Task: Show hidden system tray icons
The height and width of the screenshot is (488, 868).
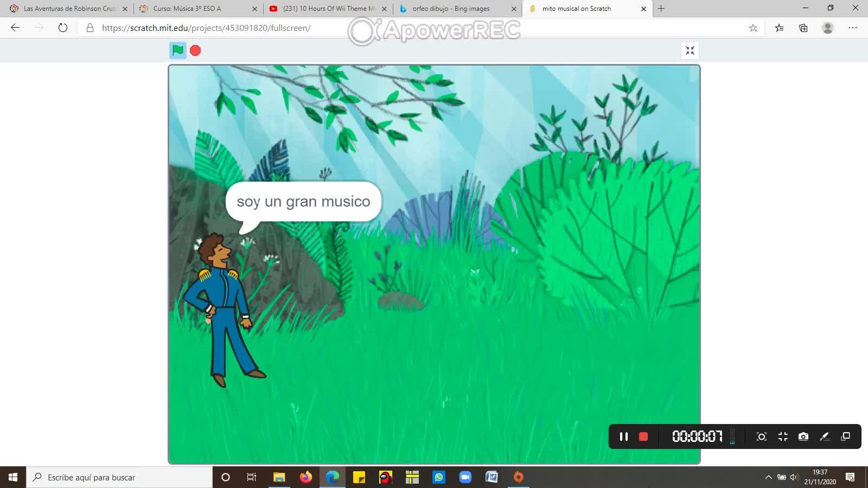Action: (x=768, y=477)
